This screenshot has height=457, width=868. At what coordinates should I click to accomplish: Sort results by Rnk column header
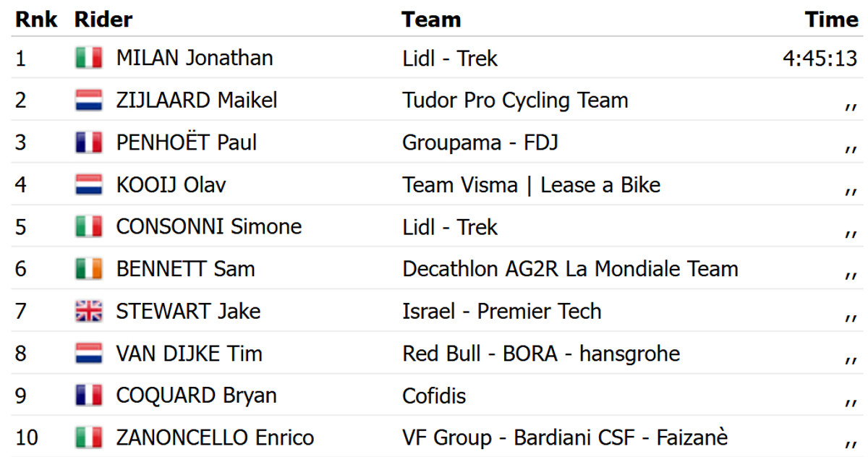tap(36, 20)
